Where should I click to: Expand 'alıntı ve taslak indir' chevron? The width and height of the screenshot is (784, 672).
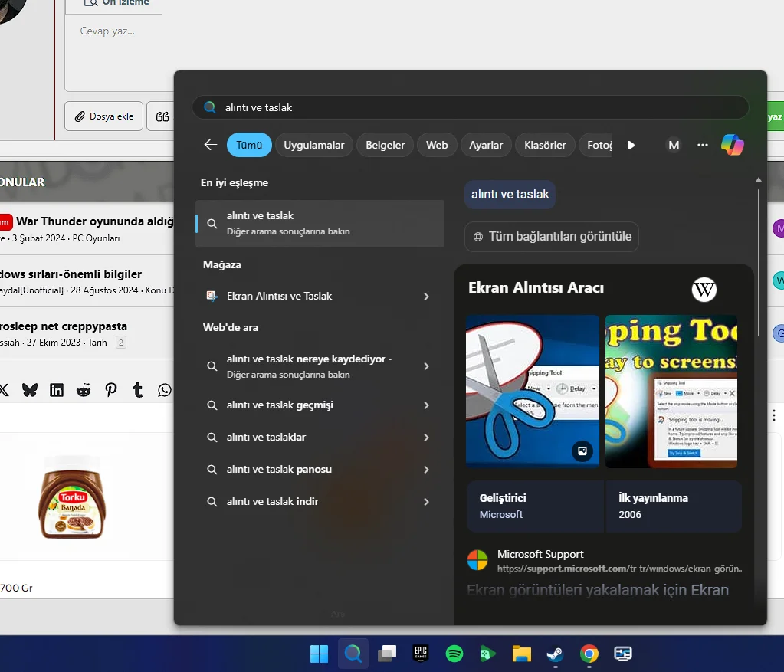coord(426,501)
